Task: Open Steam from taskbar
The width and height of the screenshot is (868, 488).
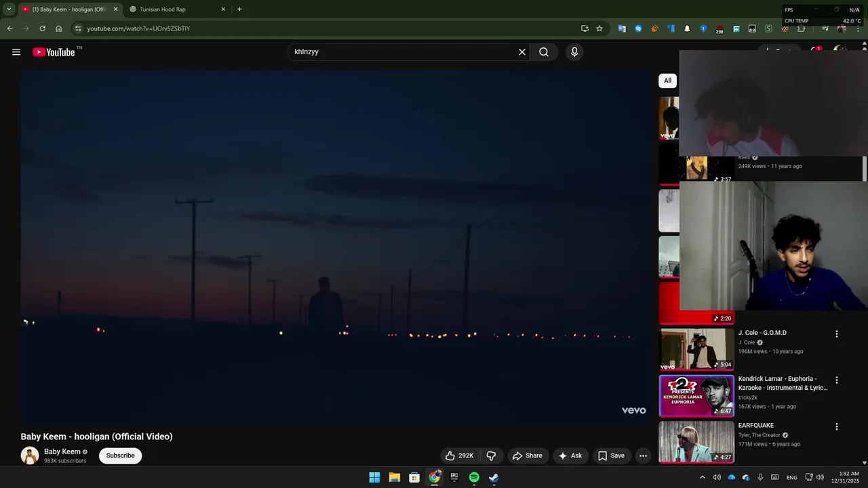Action: [x=494, y=477]
